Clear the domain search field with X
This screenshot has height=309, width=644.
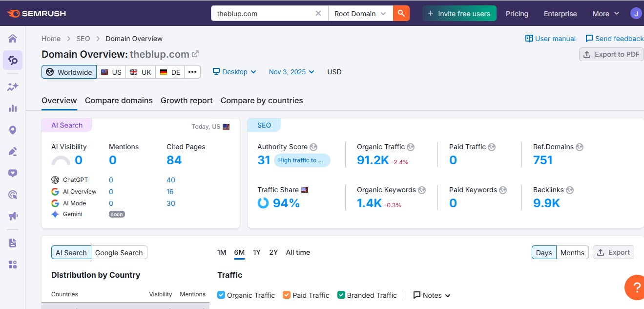tap(318, 14)
